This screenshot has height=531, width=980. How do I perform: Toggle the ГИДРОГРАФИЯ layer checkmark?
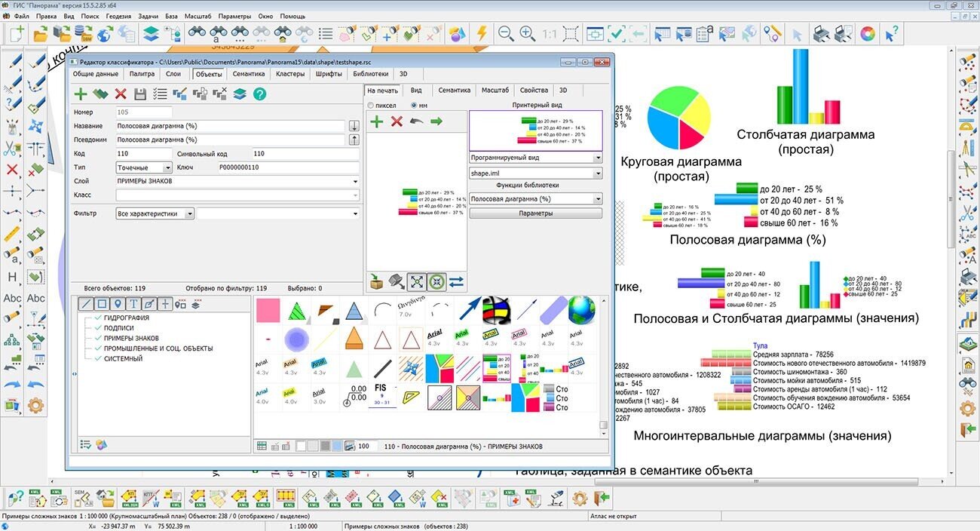(x=97, y=319)
